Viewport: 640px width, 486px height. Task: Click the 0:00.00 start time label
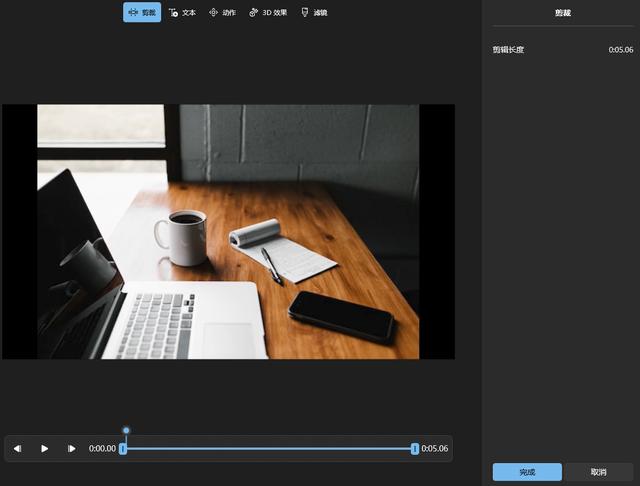(x=102, y=448)
